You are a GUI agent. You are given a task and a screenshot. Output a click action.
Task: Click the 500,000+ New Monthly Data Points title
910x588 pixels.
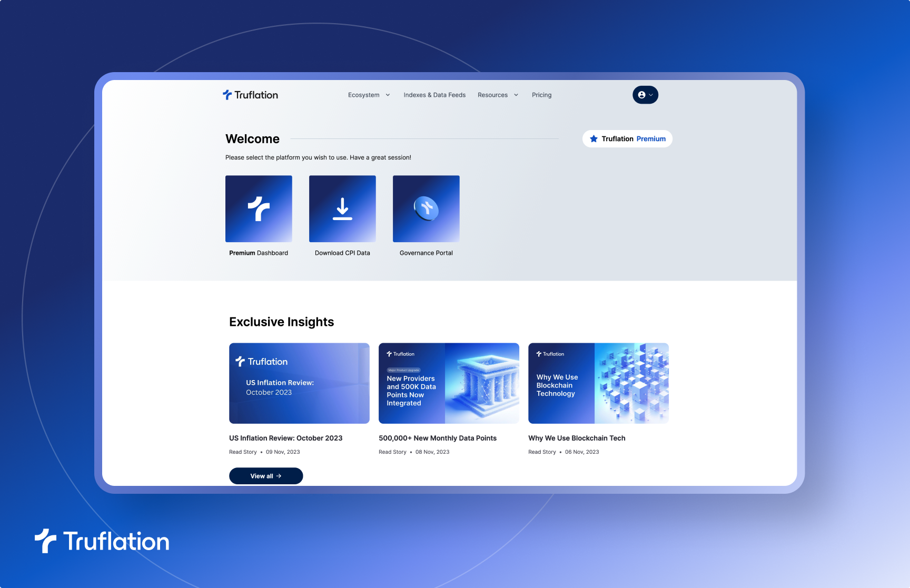438,438
